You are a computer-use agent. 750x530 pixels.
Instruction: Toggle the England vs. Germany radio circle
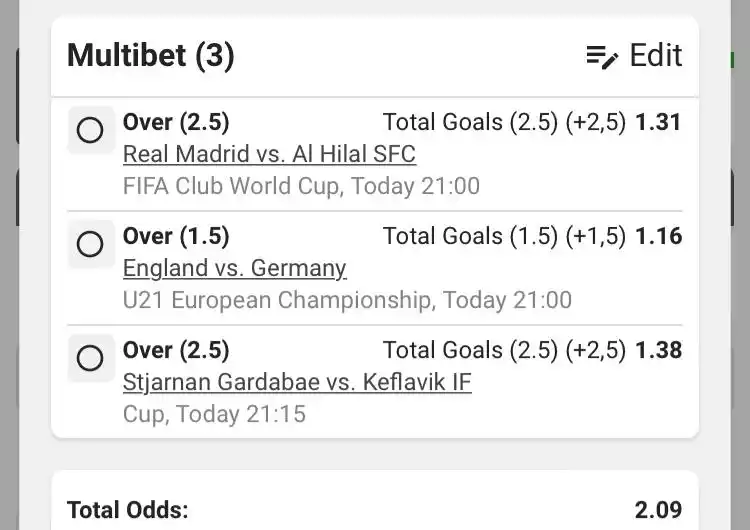pyautogui.click(x=90, y=244)
